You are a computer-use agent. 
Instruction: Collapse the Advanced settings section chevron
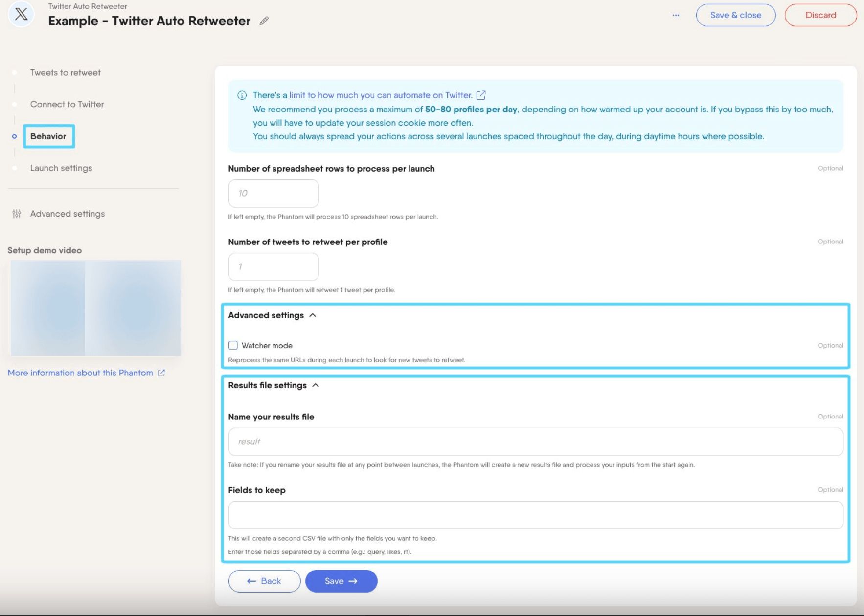[x=313, y=315]
